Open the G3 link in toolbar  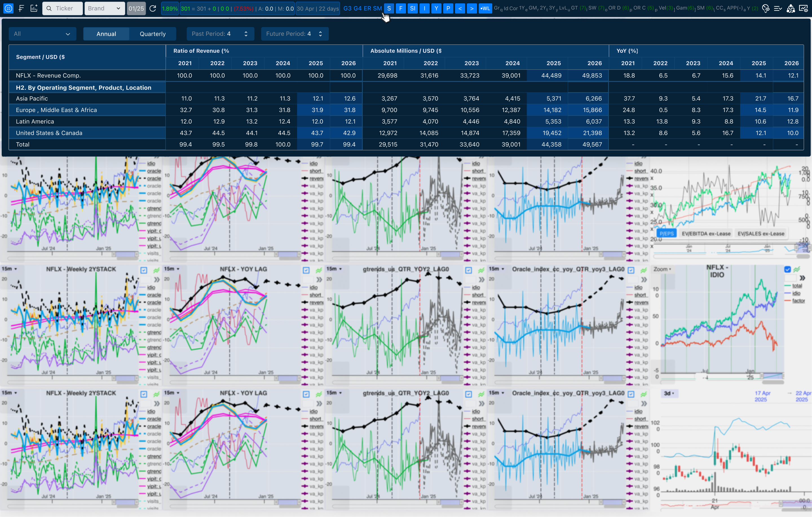point(347,8)
